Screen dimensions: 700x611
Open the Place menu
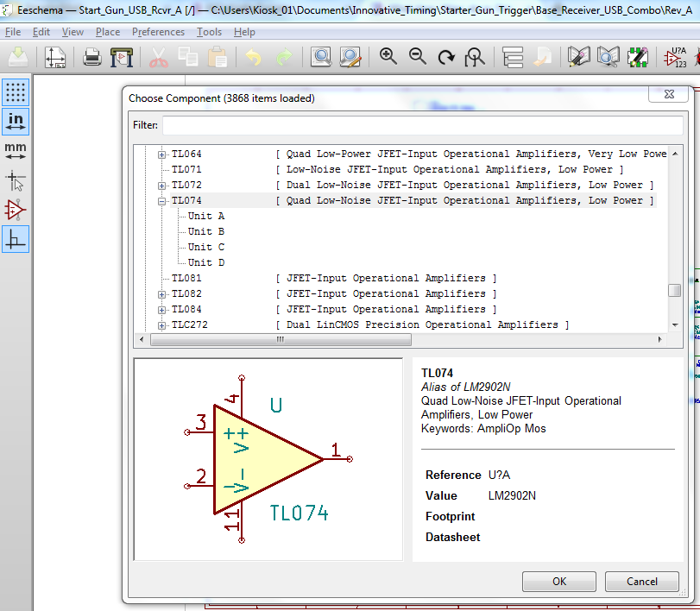click(x=108, y=32)
